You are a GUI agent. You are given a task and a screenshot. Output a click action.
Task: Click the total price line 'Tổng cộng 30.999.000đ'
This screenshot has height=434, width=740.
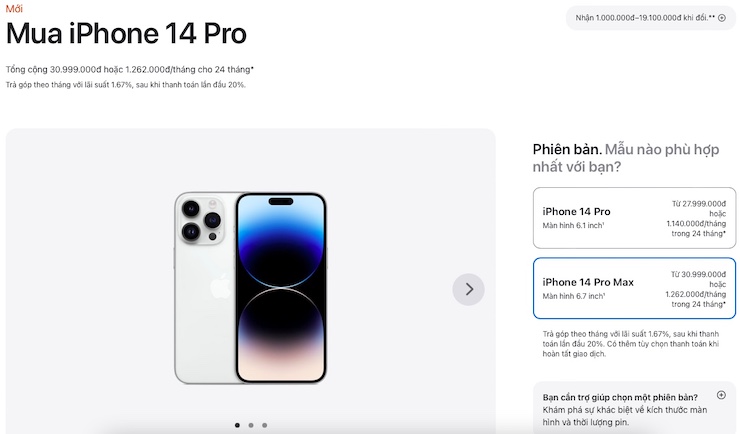53,69
